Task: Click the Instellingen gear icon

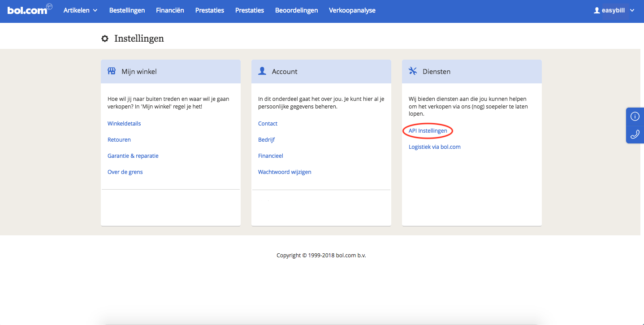Action: pos(105,39)
